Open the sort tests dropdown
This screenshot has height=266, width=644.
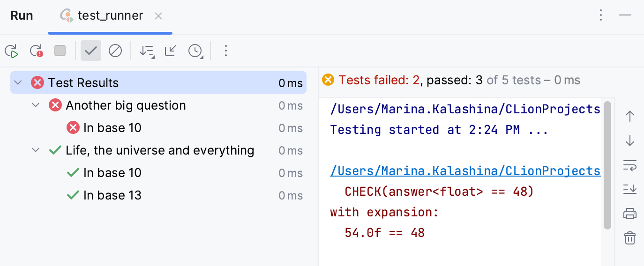(147, 51)
